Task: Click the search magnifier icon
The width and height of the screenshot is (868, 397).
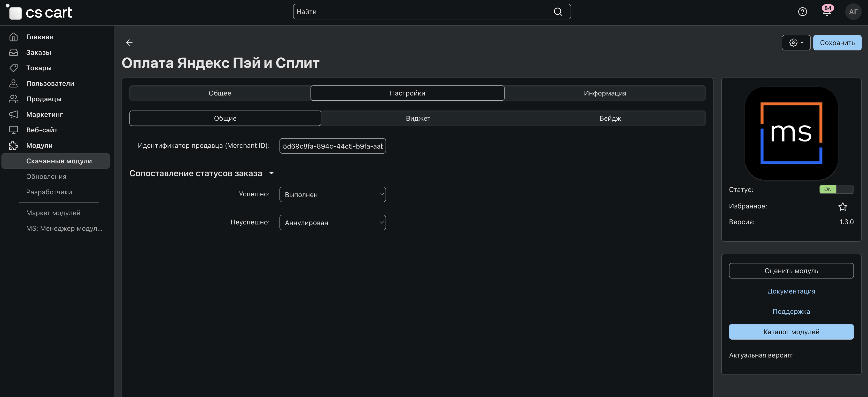Action: 558,12
